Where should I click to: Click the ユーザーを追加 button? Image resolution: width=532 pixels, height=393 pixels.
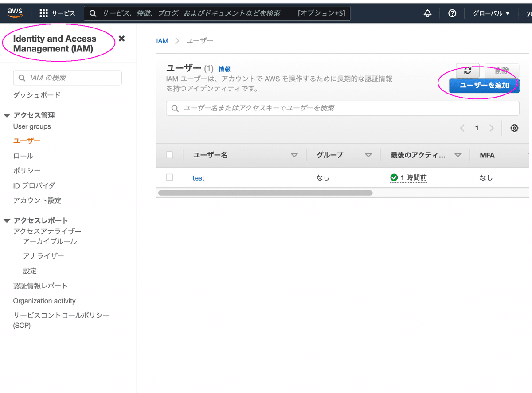pos(484,86)
